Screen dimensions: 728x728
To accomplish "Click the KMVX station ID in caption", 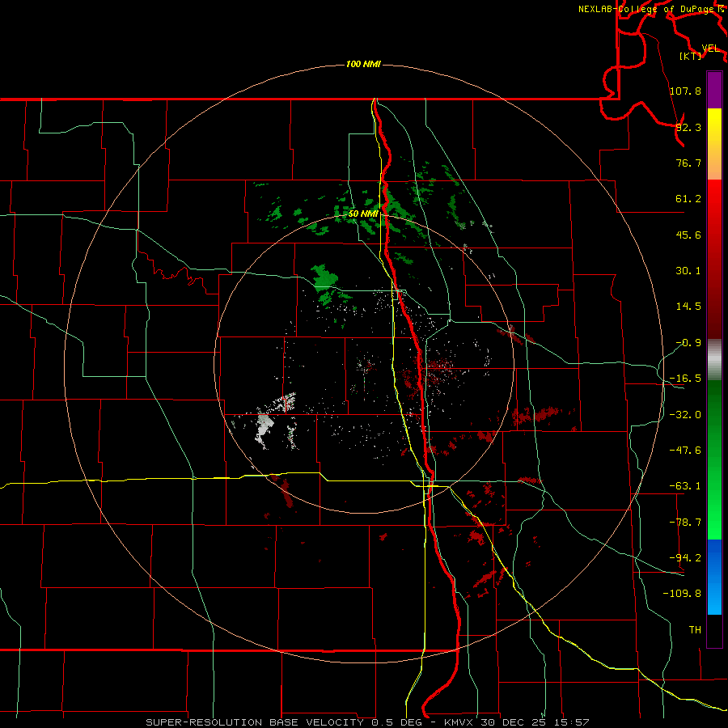I will (459, 722).
